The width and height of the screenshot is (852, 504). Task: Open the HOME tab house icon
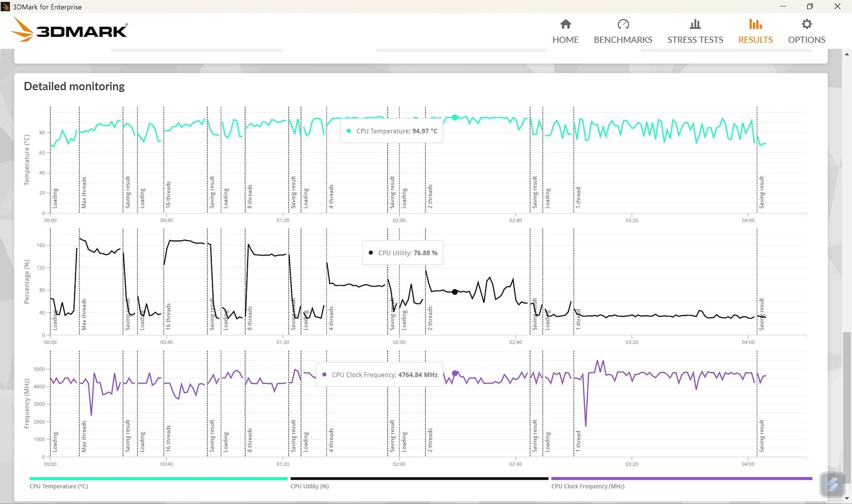point(565,24)
